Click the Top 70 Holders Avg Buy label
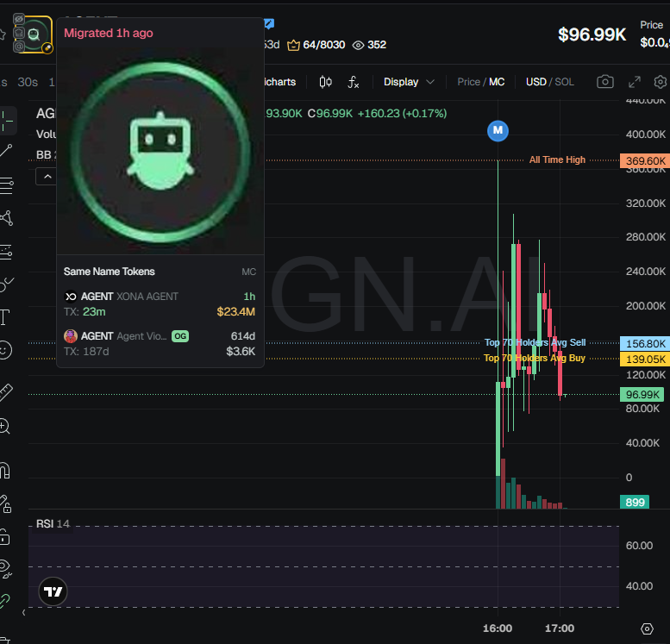Viewport: 670px width, 644px height. [534, 358]
